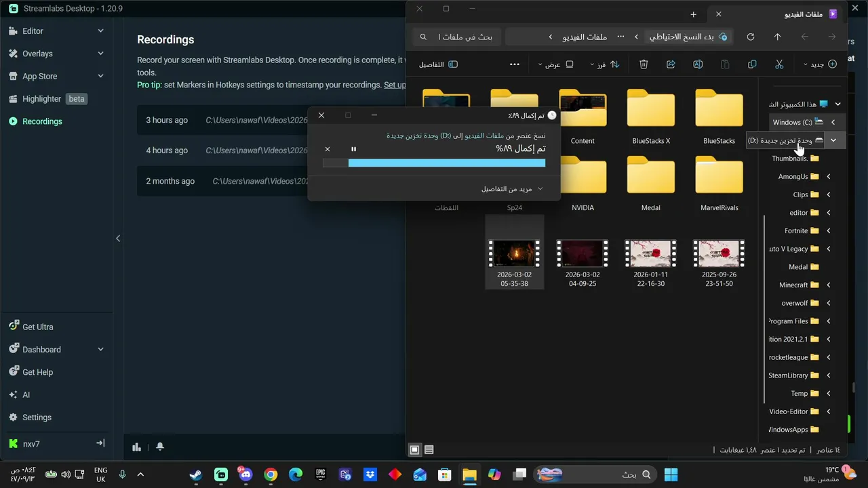The height and width of the screenshot is (488, 868).
Task: Select the 2 months ago recording row
Action: (271, 181)
